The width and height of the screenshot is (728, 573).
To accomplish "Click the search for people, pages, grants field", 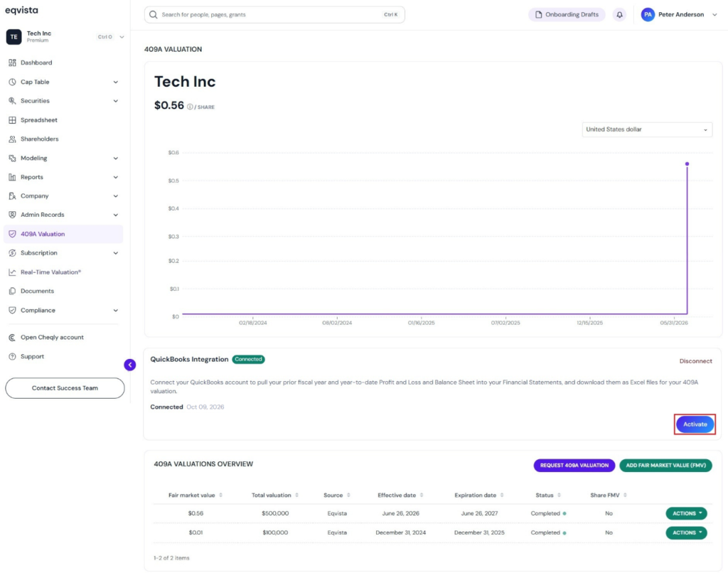I will (274, 15).
